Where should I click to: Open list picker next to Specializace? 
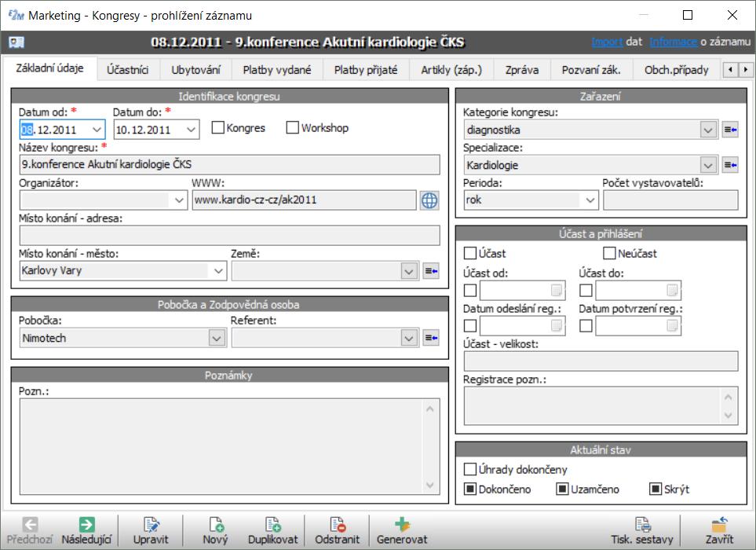(x=730, y=165)
